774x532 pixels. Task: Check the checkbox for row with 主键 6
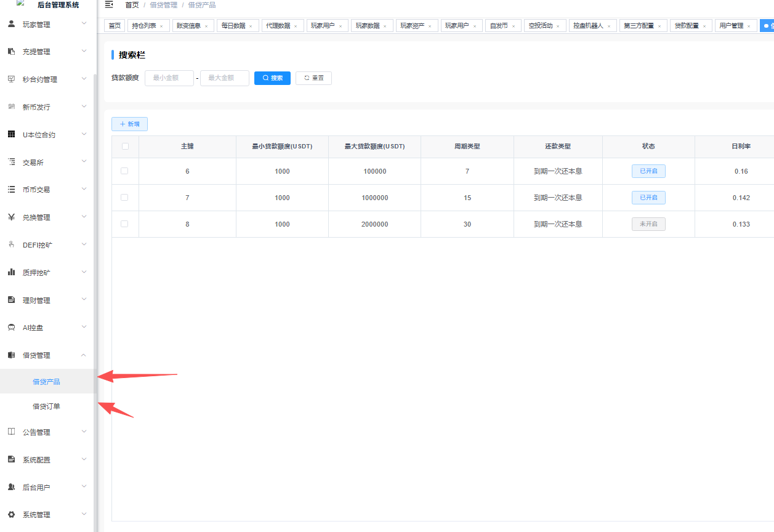pyautogui.click(x=125, y=171)
